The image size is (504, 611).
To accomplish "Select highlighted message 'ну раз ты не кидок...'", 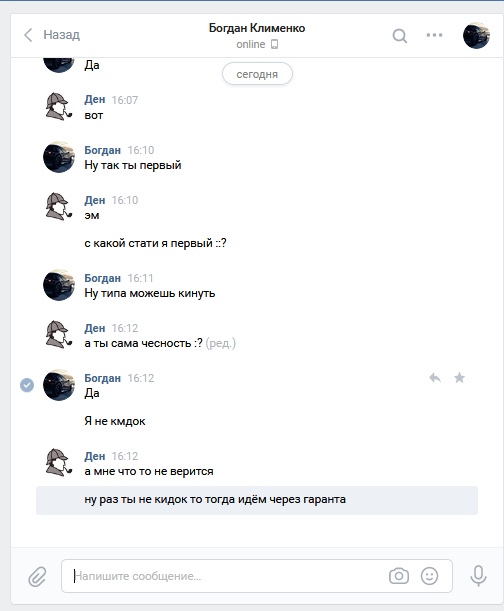I will click(x=257, y=500).
